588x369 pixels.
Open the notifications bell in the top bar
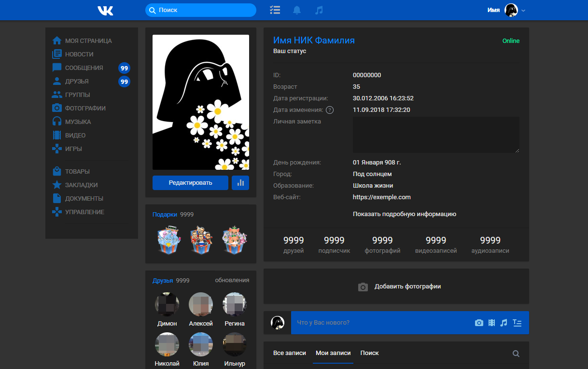click(296, 10)
